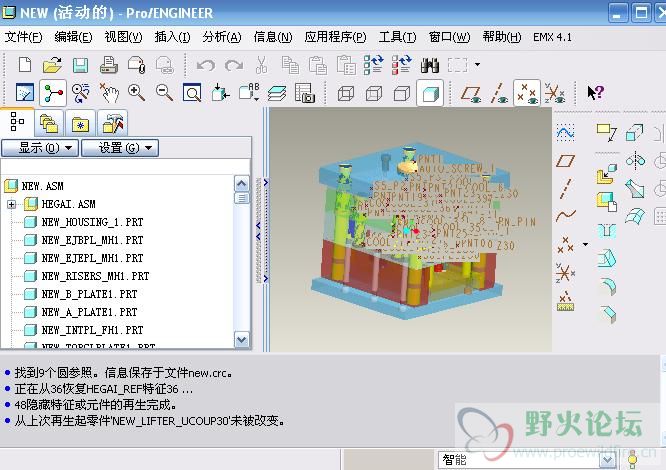Open the 设置(G) dropdown
666x470 pixels.
[x=120, y=148]
